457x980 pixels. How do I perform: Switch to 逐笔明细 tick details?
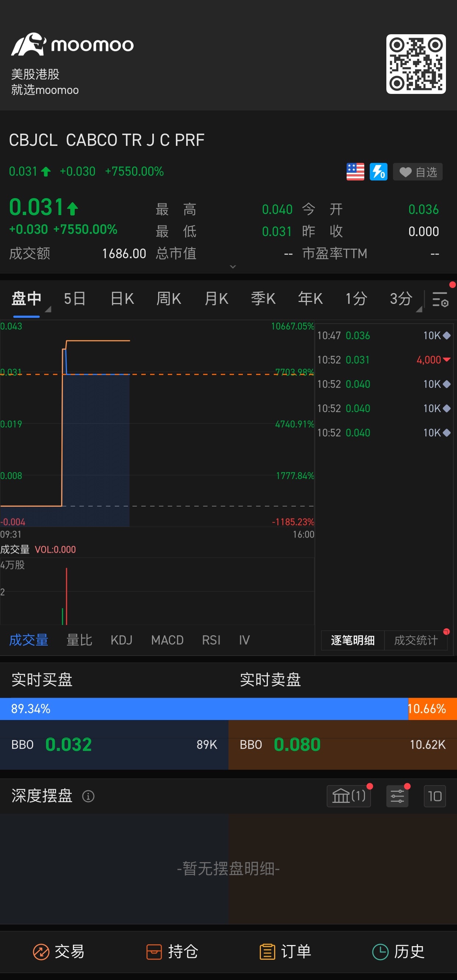353,640
